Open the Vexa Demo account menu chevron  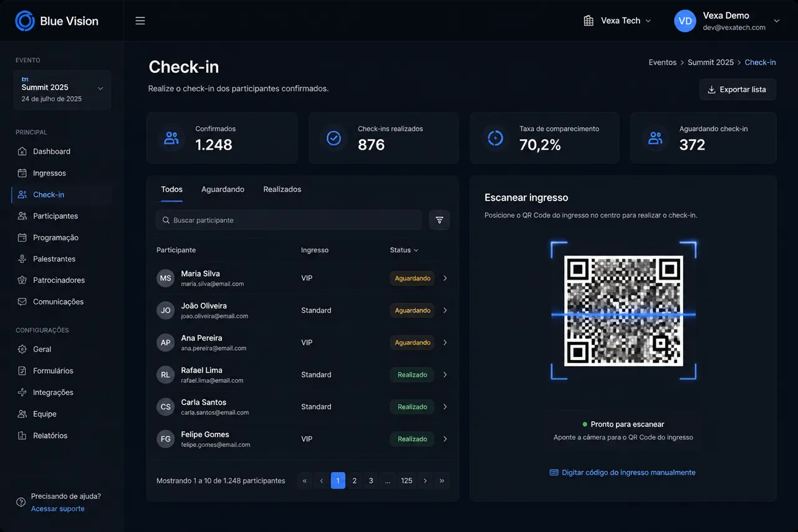(777, 21)
